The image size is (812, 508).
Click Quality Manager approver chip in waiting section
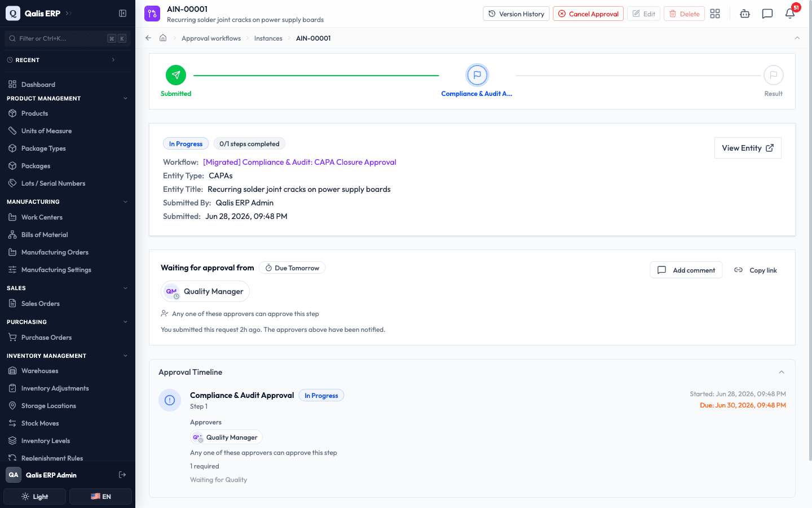[205, 291]
